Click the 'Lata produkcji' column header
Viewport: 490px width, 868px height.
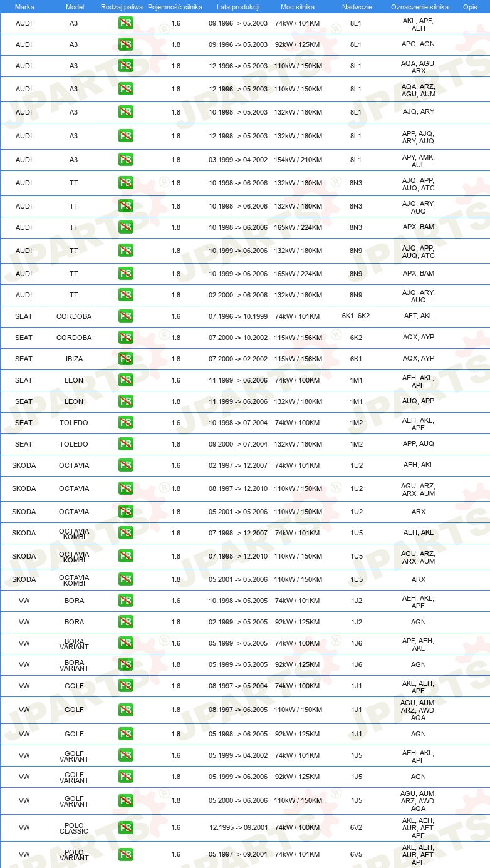[238, 7]
